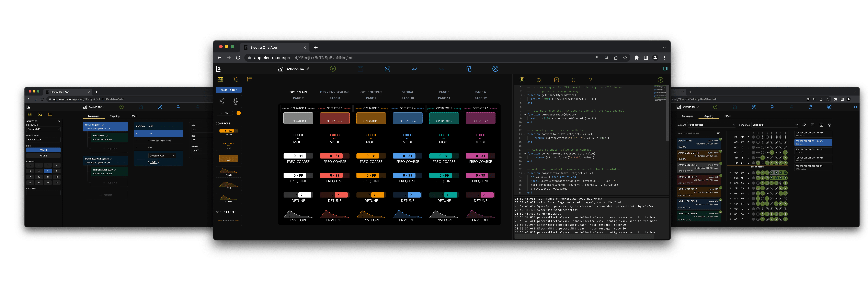Click the filter icon beside search preset values
This screenshot has width=868, height=289.
[718, 133]
